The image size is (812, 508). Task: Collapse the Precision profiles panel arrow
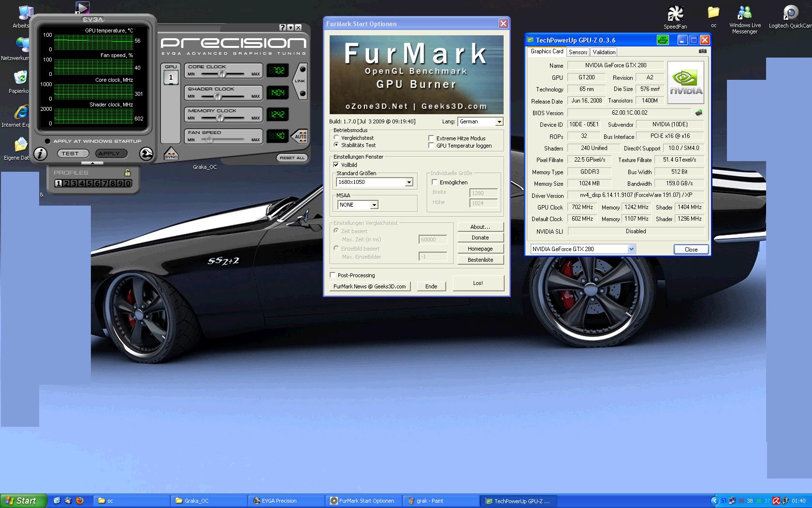click(x=92, y=163)
